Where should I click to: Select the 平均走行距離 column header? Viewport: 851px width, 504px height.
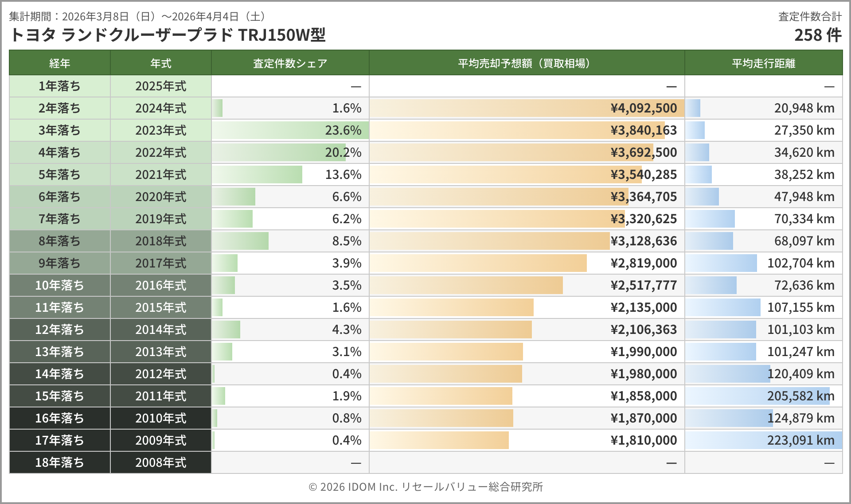(763, 63)
